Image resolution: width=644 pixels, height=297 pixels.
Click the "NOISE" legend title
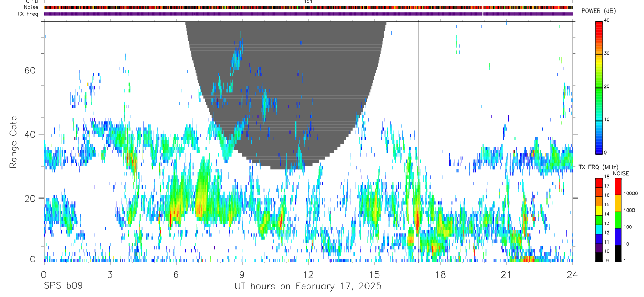(620, 173)
